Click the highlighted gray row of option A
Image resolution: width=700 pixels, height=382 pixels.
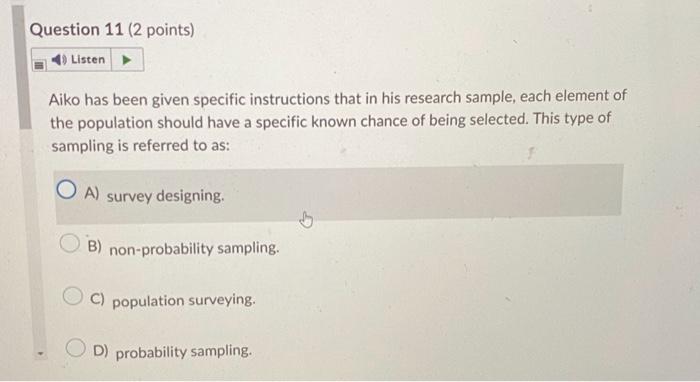coord(339,194)
